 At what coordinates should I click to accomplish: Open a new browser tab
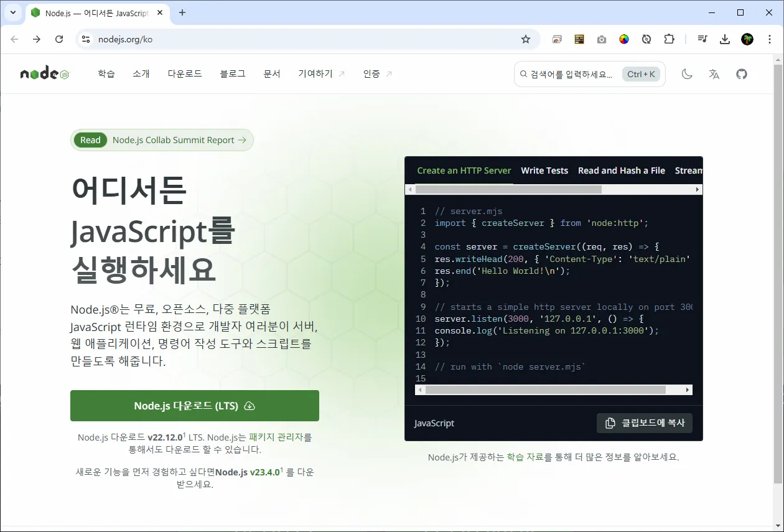click(x=182, y=12)
